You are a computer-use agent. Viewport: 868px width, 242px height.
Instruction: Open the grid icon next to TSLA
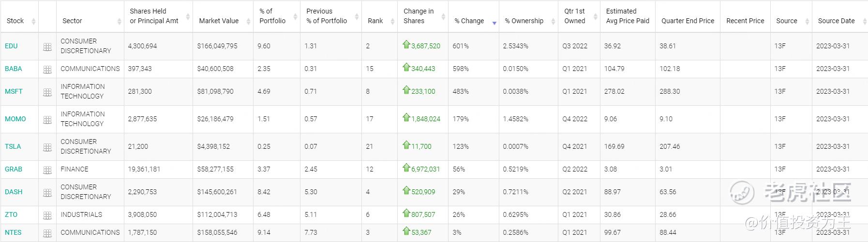(47, 147)
